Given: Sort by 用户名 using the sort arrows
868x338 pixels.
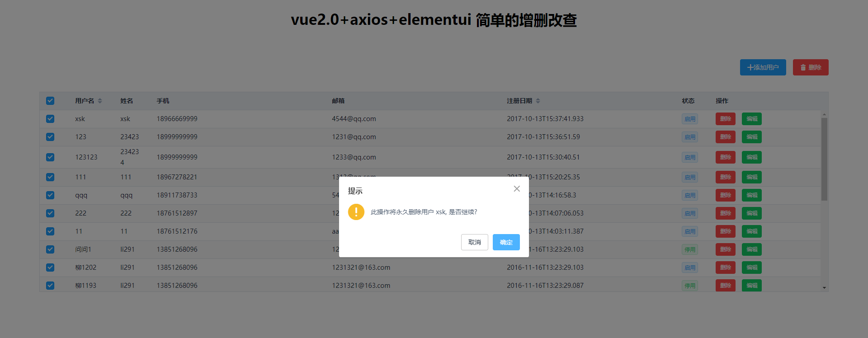Looking at the screenshot, I should [100, 101].
